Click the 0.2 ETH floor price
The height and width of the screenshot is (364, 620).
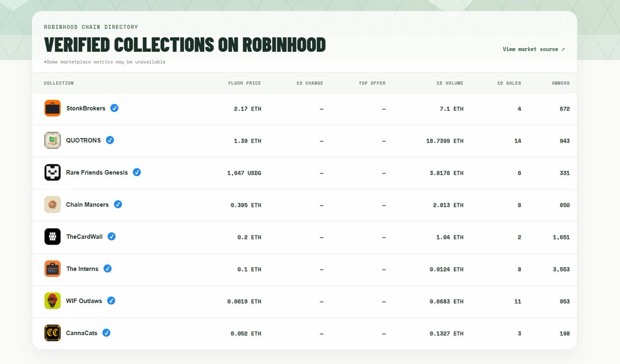tap(249, 237)
